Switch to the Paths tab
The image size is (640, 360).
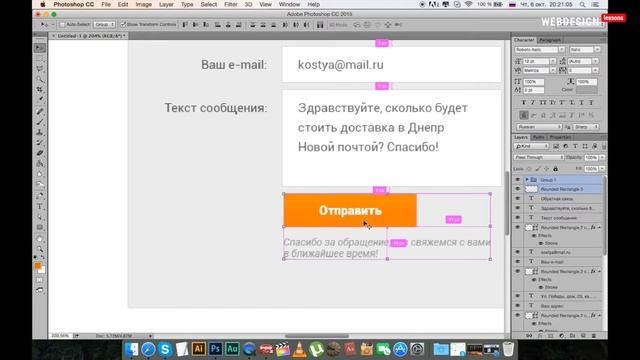click(538, 137)
